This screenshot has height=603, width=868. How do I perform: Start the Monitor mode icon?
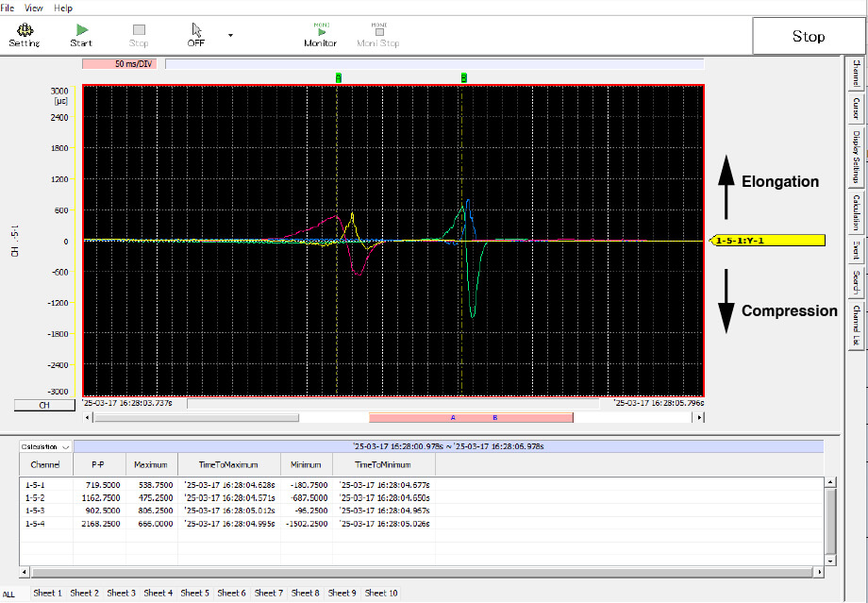pyautogui.click(x=320, y=31)
